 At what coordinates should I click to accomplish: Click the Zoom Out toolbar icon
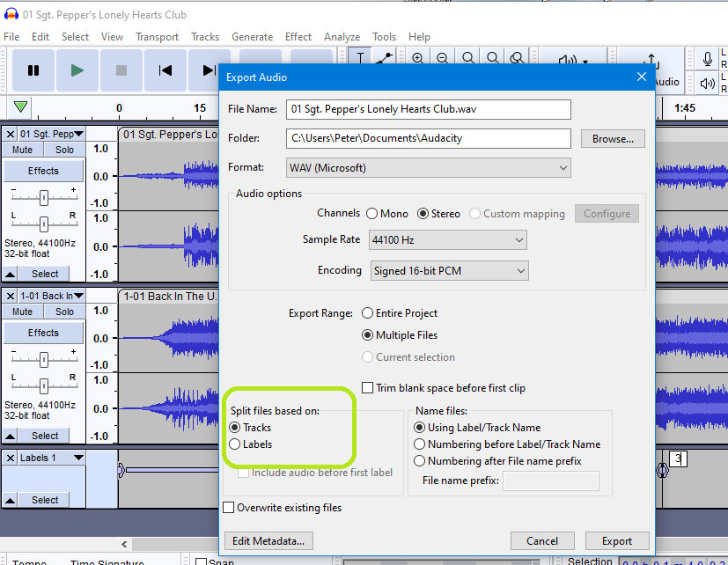[442, 56]
